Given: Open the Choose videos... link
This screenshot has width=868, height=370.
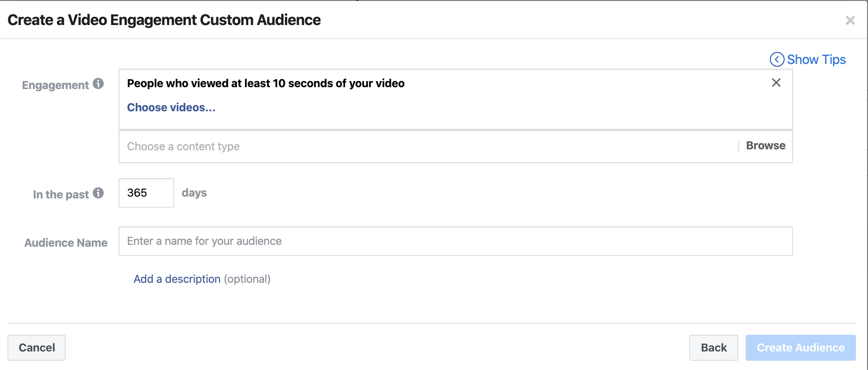Looking at the screenshot, I should (x=171, y=108).
